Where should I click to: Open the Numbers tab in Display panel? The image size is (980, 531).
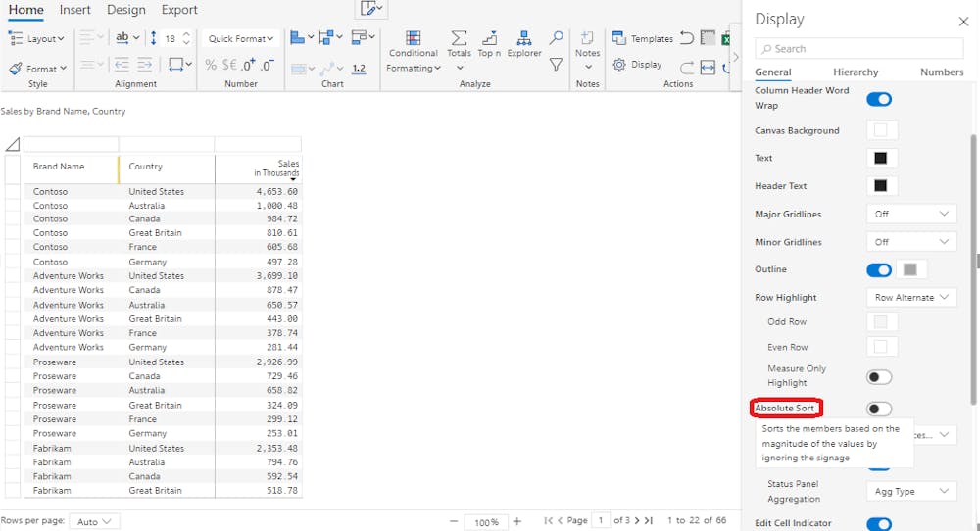tap(942, 72)
